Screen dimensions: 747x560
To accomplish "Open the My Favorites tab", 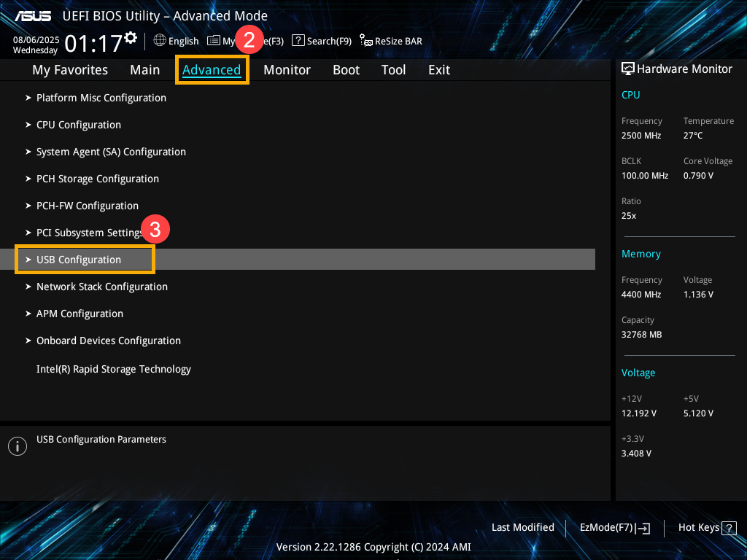I will [x=70, y=70].
